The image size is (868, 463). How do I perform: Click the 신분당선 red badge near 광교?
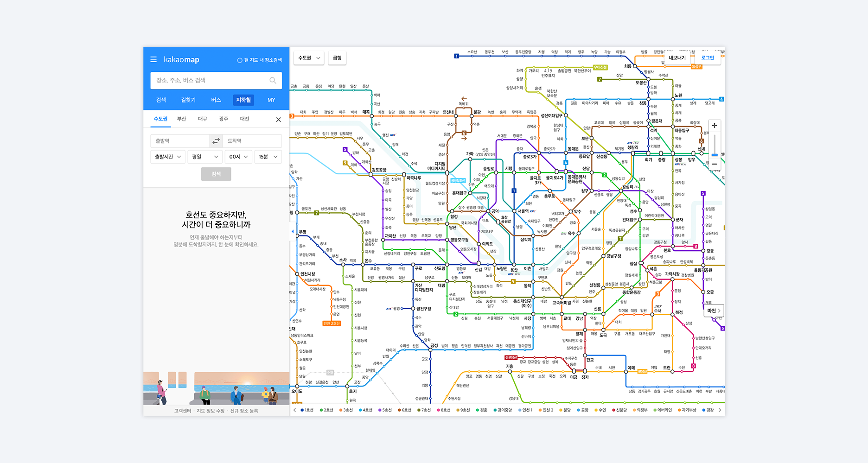pyautogui.click(x=511, y=358)
